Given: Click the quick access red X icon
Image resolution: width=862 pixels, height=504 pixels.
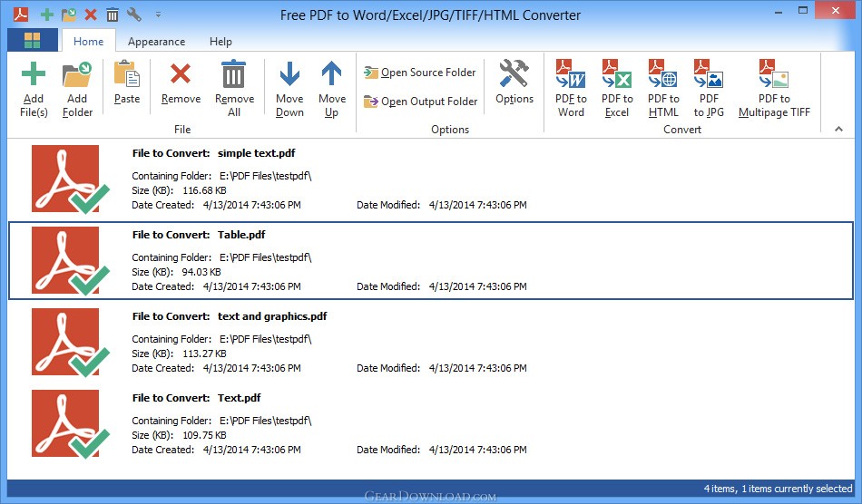Looking at the screenshot, I should (x=91, y=15).
